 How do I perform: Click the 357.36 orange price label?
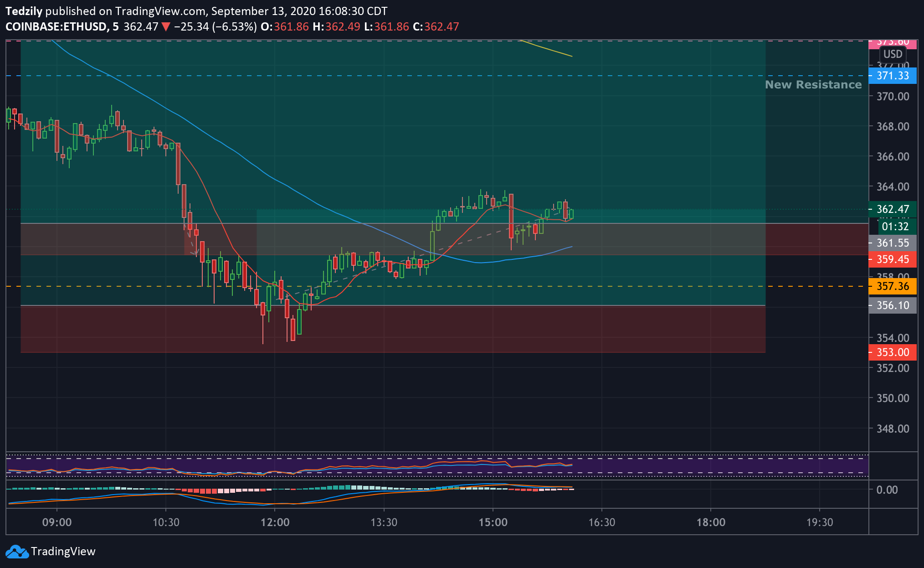coord(893,286)
